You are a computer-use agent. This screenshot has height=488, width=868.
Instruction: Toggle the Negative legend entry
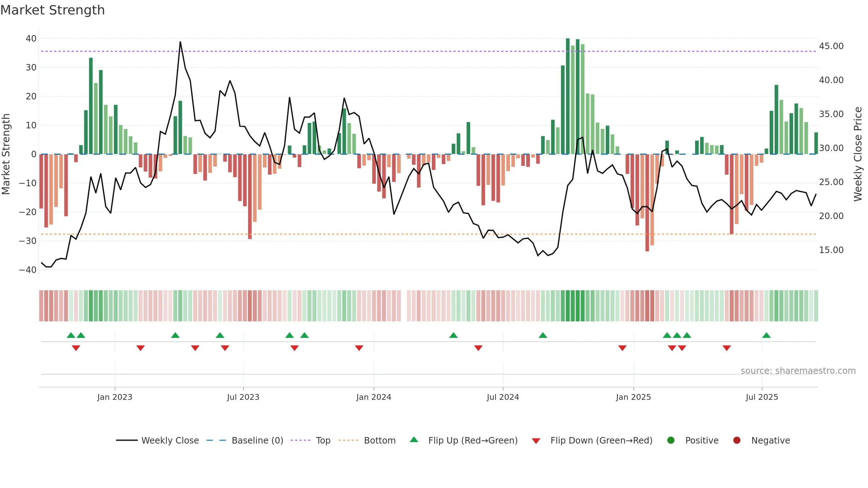click(x=761, y=440)
